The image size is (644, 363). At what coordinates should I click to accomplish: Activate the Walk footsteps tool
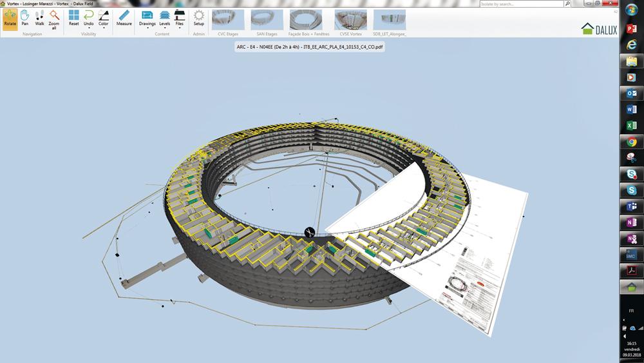39,19
